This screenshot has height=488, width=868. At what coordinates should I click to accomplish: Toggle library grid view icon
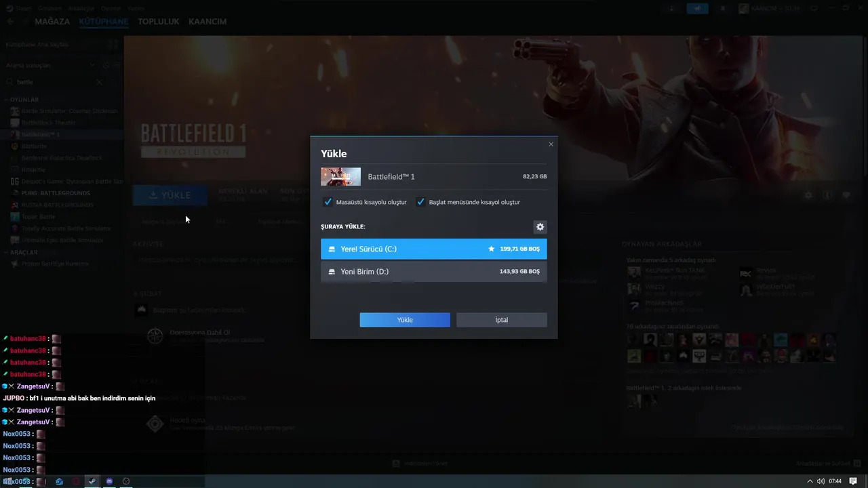click(x=113, y=44)
